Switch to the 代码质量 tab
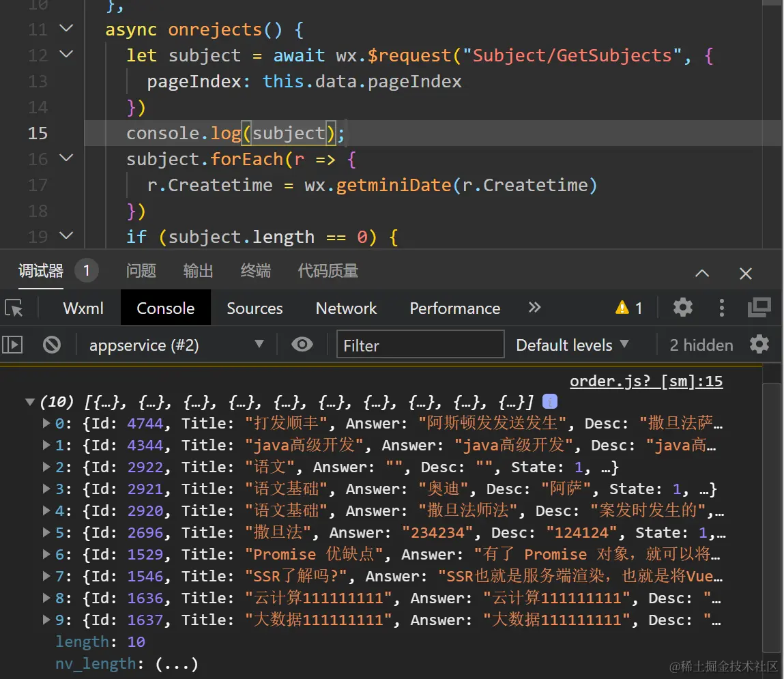The height and width of the screenshot is (679, 784). [328, 271]
